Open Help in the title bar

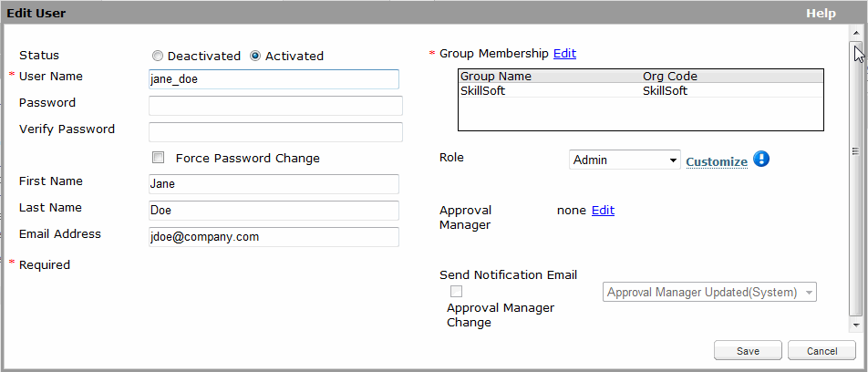(x=821, y=14)
